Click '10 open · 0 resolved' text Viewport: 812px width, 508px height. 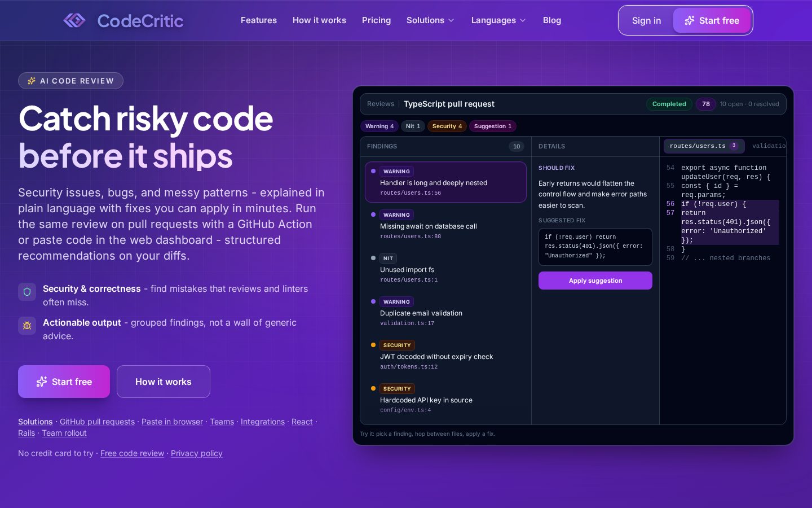point(749,104)
